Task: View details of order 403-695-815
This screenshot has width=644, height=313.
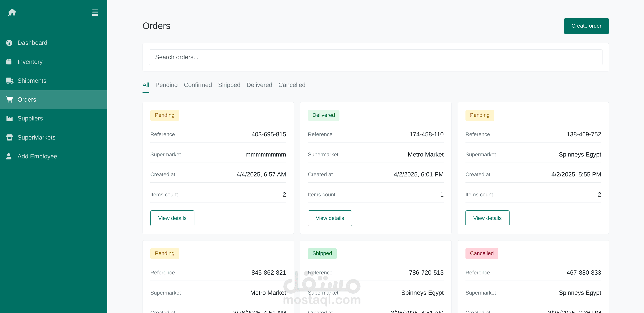Action: click(172, 218)
